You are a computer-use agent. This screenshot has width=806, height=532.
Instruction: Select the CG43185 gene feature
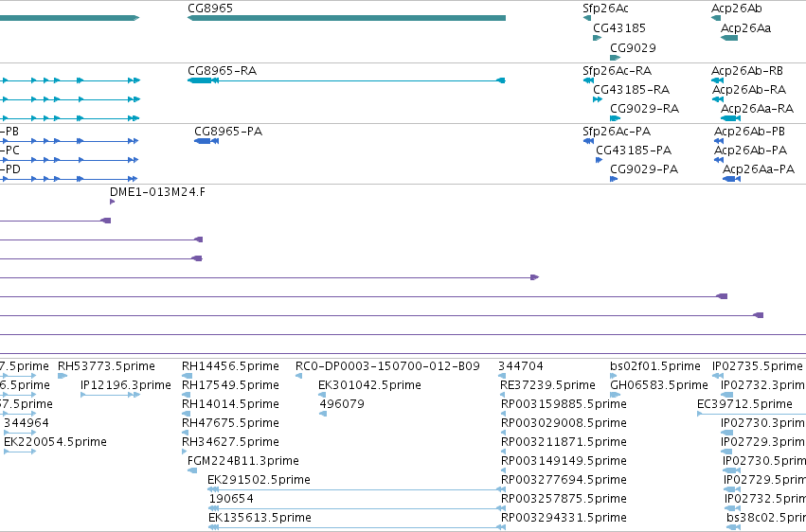point(597,38)
